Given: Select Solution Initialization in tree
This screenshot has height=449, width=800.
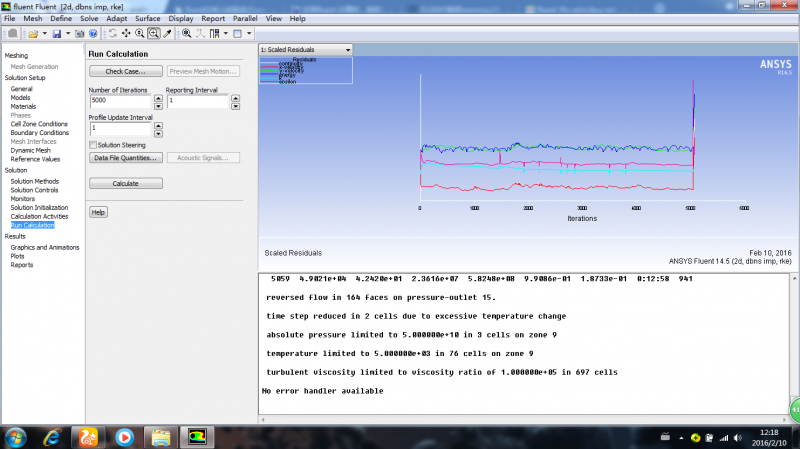Looking at the screenshot, I should click(39, 208).
